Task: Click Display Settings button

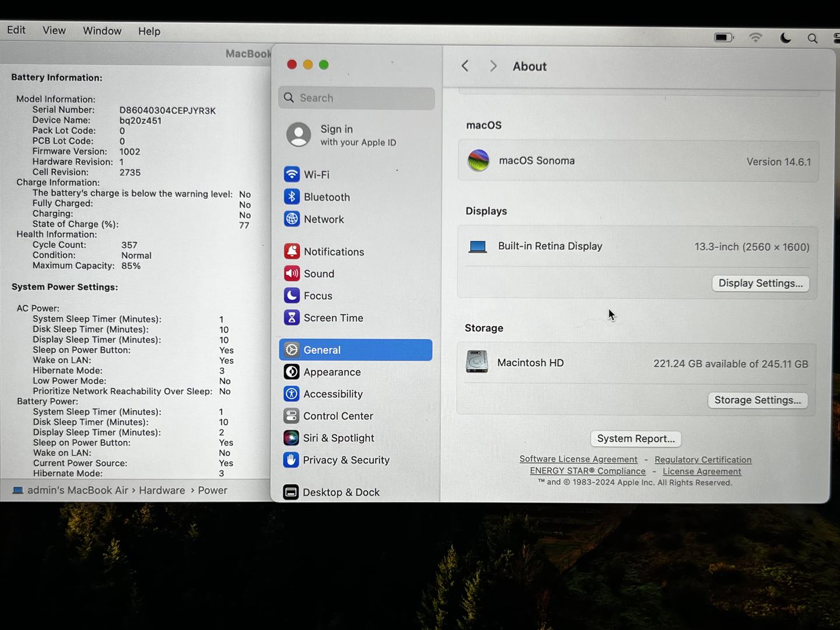Action: tap(761, 283)
